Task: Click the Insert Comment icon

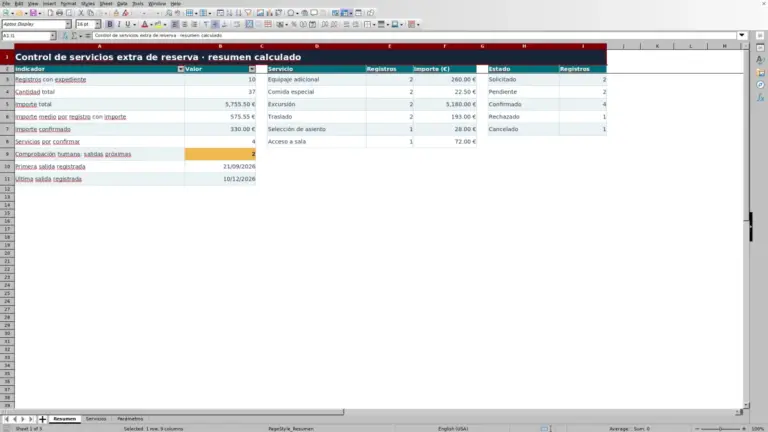Action: (x=314, y=13)
